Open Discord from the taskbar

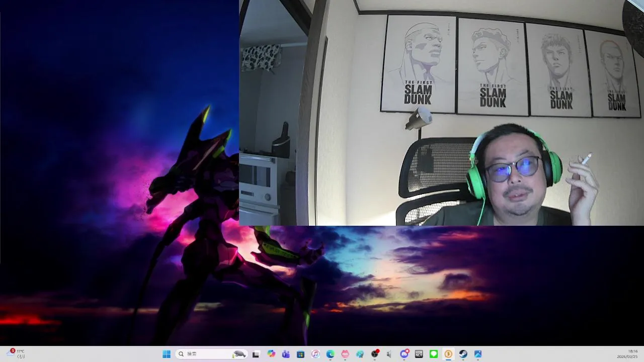tap(404, 354)
